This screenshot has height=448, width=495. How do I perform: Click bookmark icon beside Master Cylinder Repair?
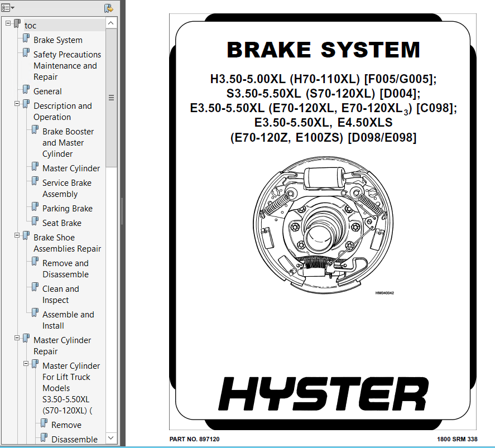coord(26,338)
